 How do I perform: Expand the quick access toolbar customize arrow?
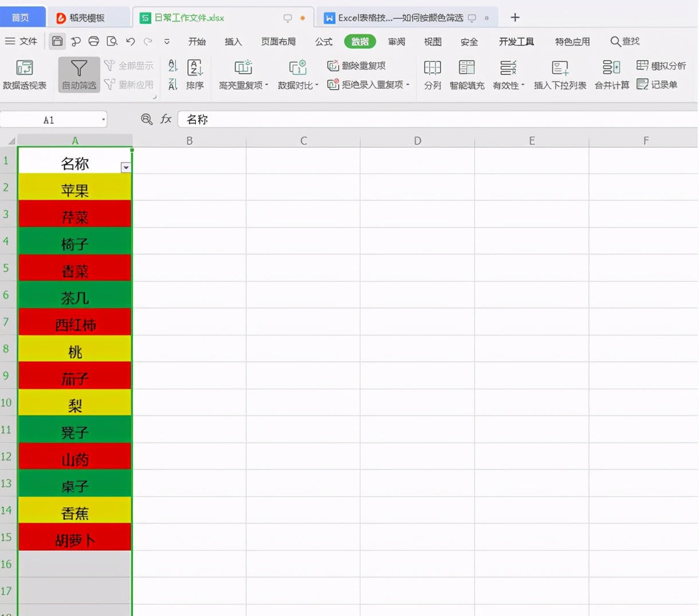pyautogui.click(x=167, y=41)
